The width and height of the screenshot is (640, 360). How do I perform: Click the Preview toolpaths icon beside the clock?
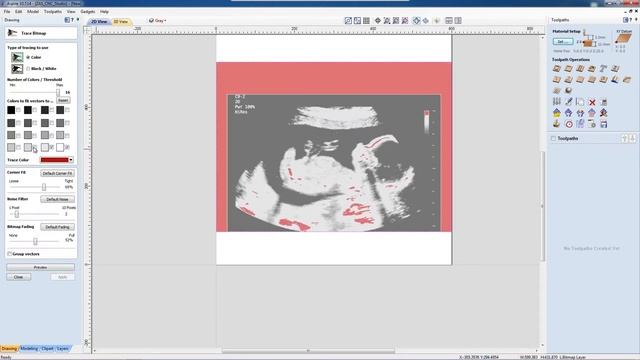pos(557,124)
